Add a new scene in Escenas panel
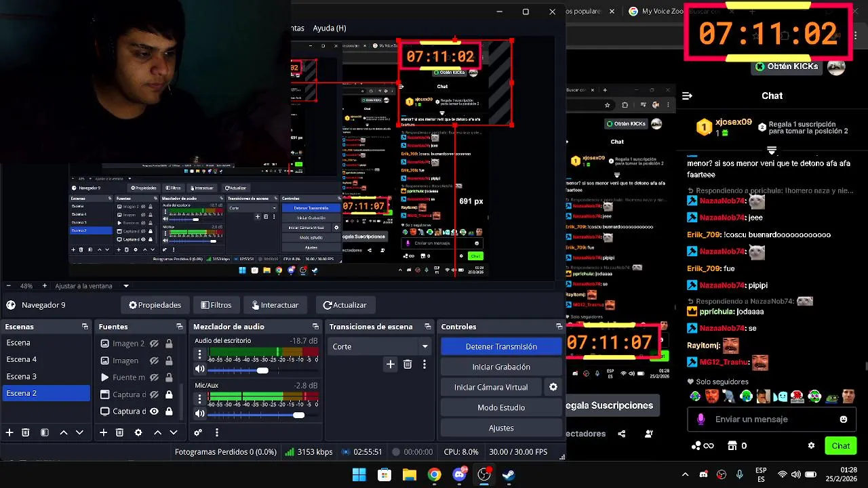868x488 pixels. coord(9,432)
